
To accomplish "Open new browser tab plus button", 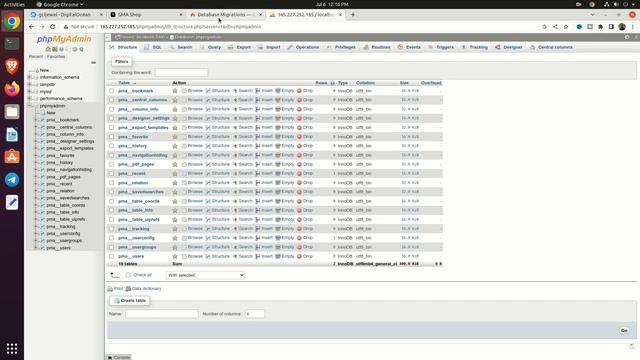I will 353,15.
